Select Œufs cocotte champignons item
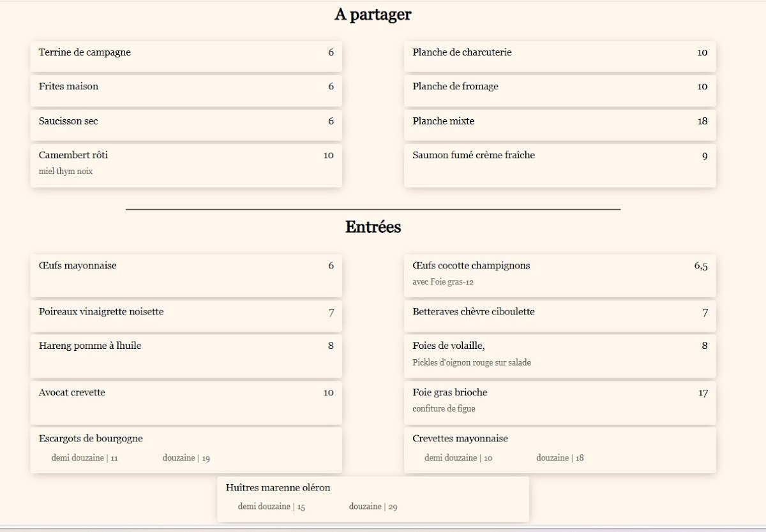766x532 pixels. [559, 275]
